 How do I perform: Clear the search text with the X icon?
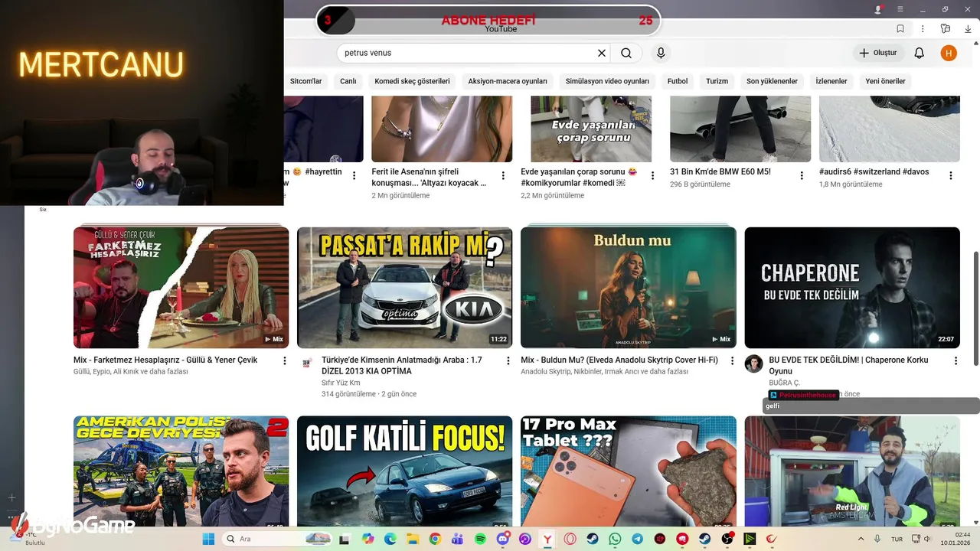point(602,53)
